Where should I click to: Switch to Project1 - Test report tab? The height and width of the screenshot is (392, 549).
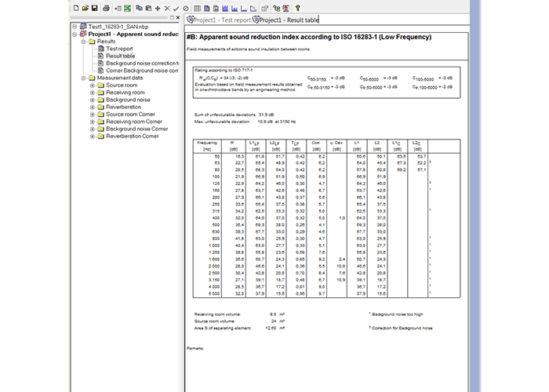[x=219, y=20]
